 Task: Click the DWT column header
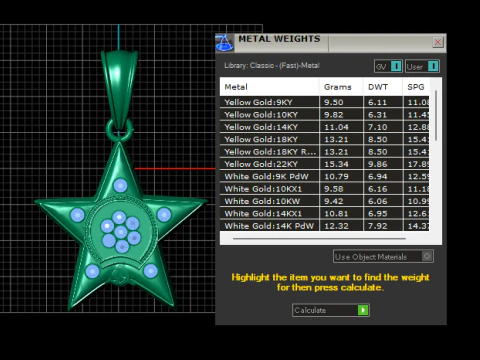click(383, 87)
